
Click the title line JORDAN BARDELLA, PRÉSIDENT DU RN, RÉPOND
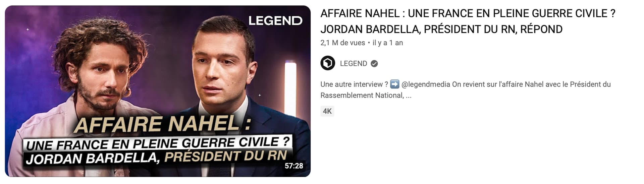[441, 29]
